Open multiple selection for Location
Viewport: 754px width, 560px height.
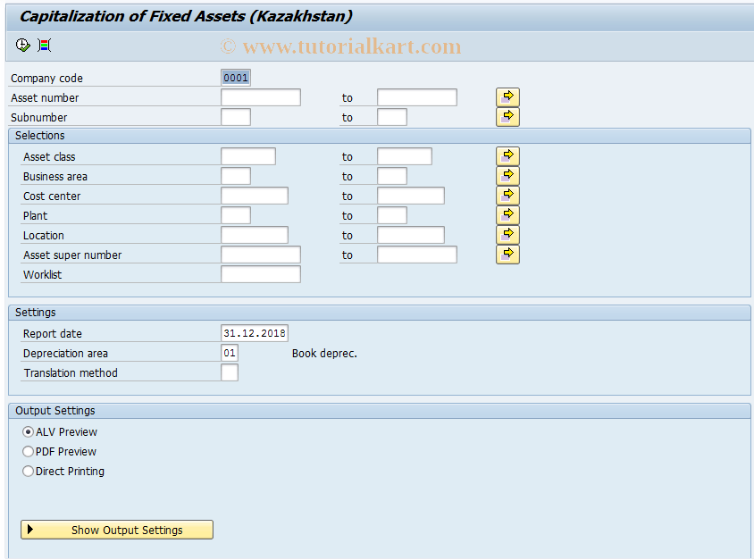(507, 234)
